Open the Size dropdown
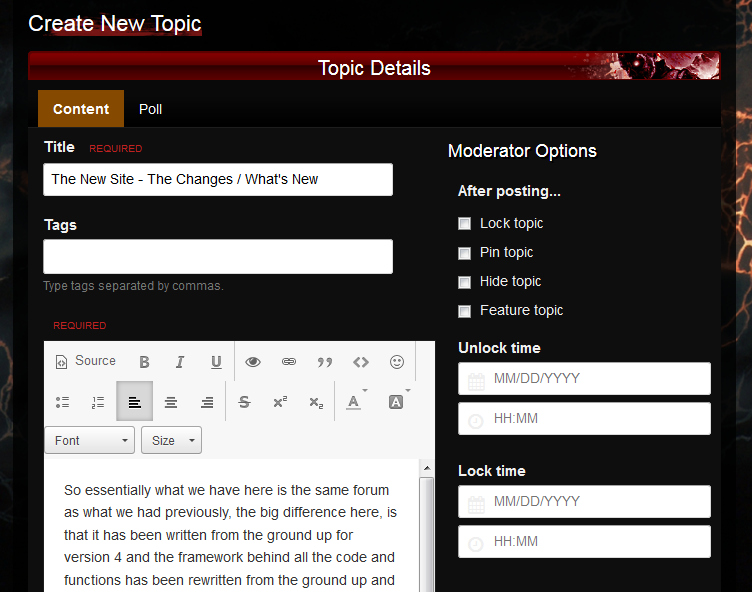Screen dimensions: 752x592 pyautogui.click(x=171, y=440)
